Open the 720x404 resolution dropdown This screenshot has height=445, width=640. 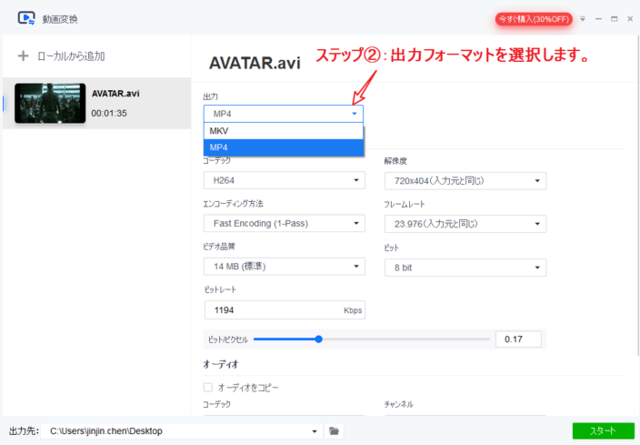[464, 181]
